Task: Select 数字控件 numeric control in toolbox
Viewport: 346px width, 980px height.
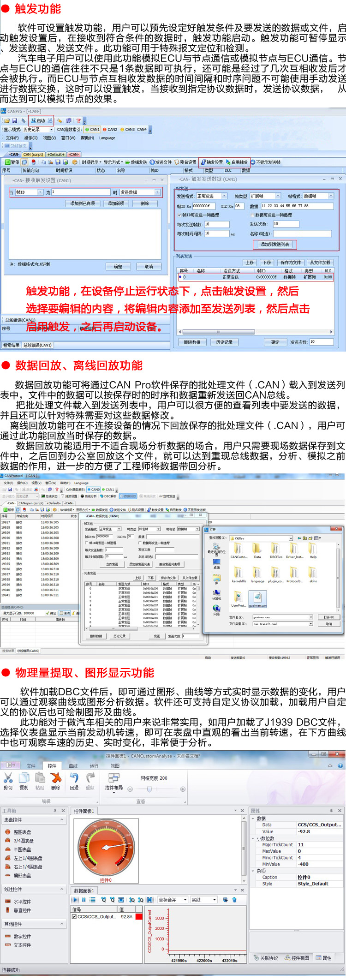Action: point(18,936)
